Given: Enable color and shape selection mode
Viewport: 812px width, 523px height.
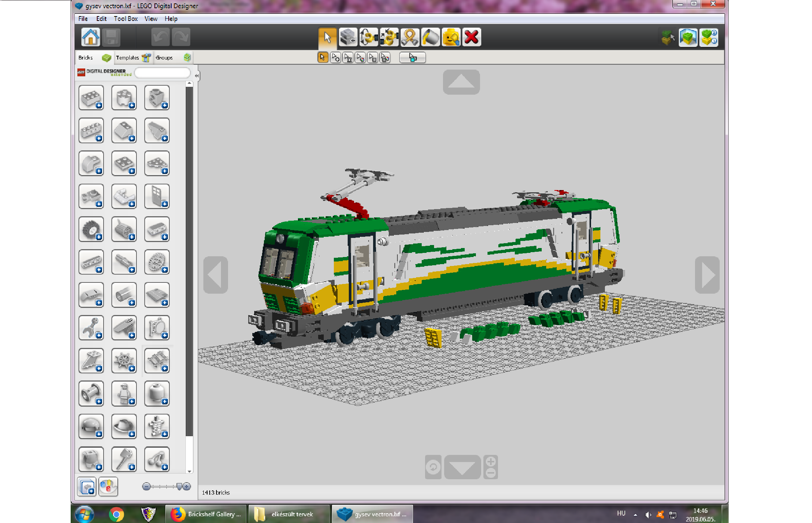Looking at the screenshot, I should pos(385,58).
